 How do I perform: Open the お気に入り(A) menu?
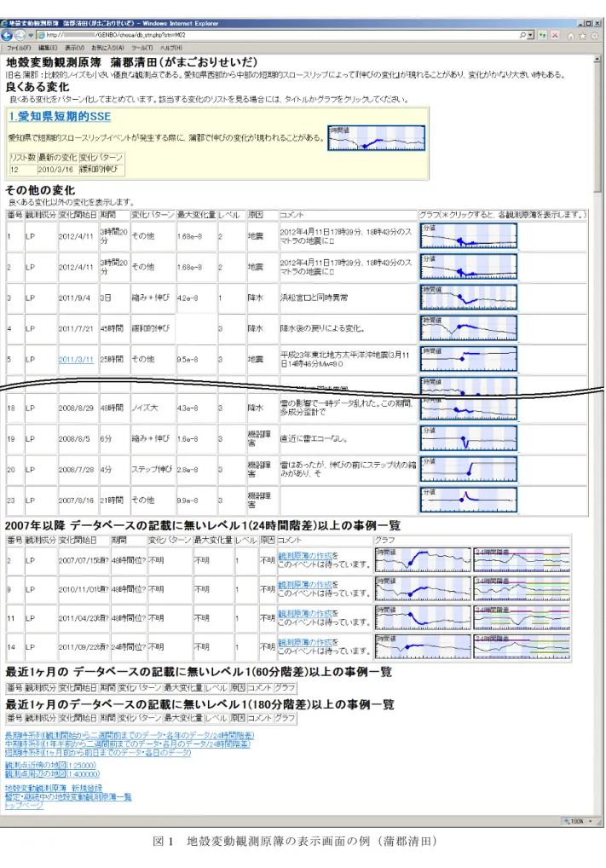[108, 48]
